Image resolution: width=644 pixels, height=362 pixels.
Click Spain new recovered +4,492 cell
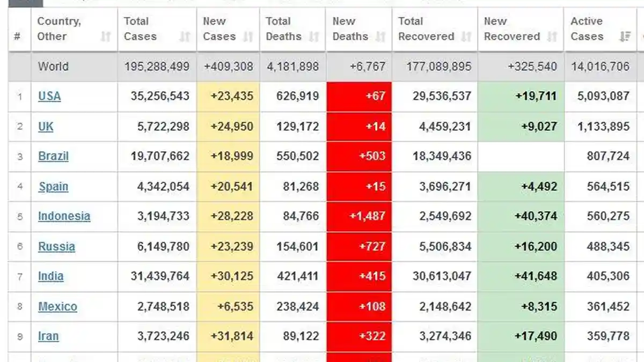(521, 187)
